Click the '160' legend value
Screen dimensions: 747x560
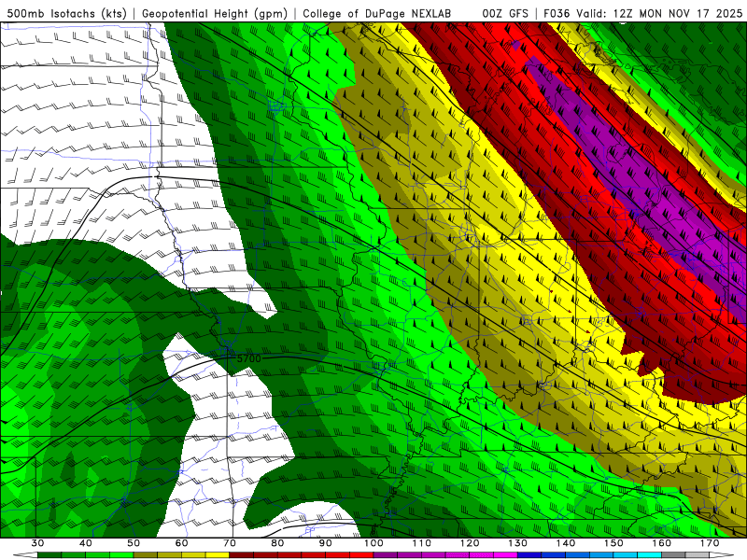click(x=662, y=543)
